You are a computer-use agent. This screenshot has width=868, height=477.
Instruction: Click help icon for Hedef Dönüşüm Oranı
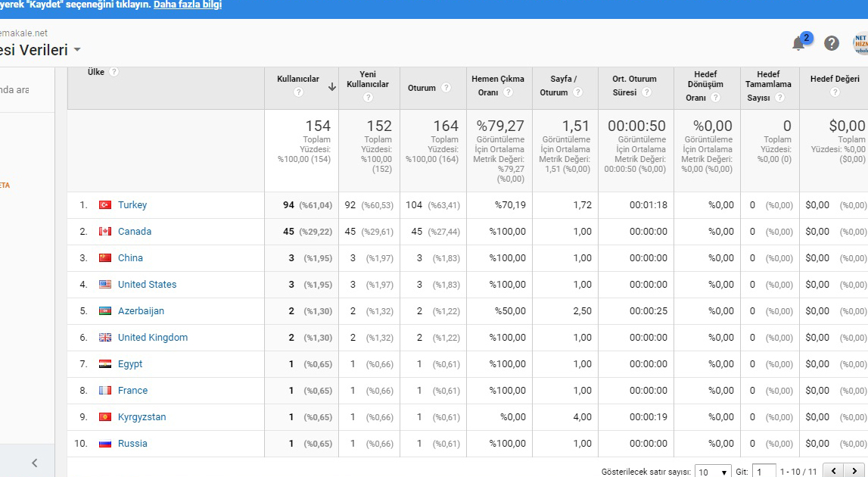click(715, 98)
